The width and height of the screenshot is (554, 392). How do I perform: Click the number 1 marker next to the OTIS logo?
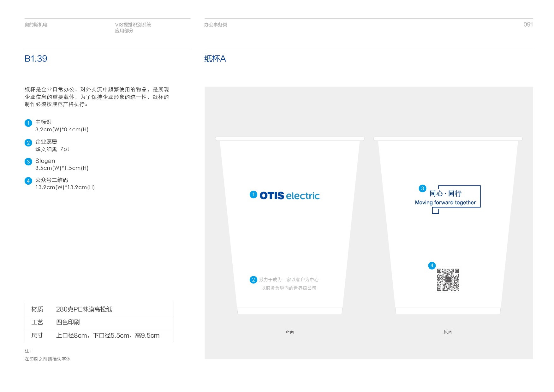pyautogui.click(x=253, y=194)
